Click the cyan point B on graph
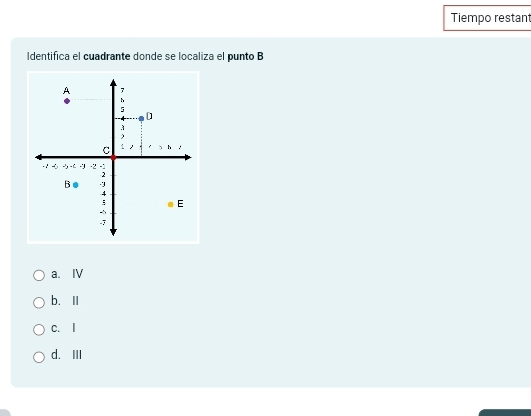This screenshot has width=531, height=416. pyautogui.click(x=76, y=185)
